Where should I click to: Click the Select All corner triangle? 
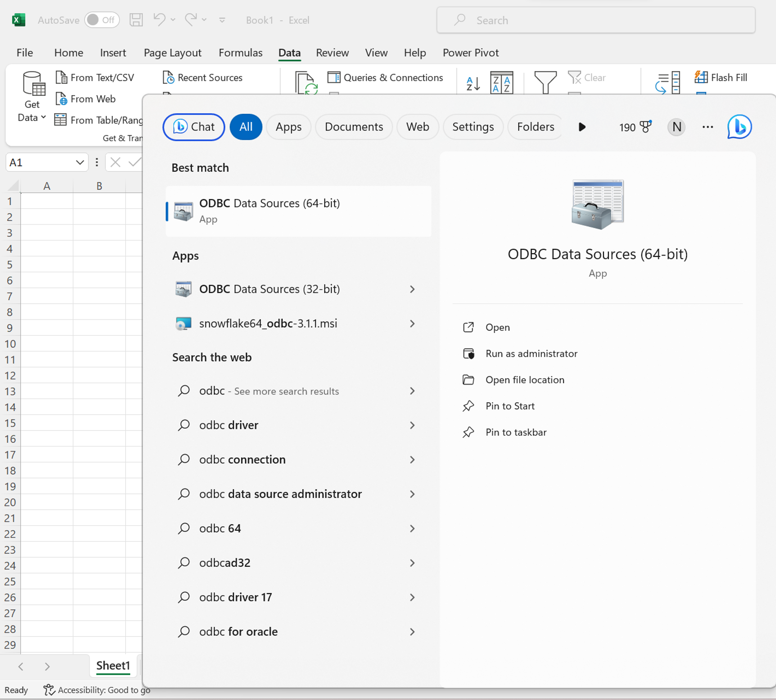pos(13,186)
